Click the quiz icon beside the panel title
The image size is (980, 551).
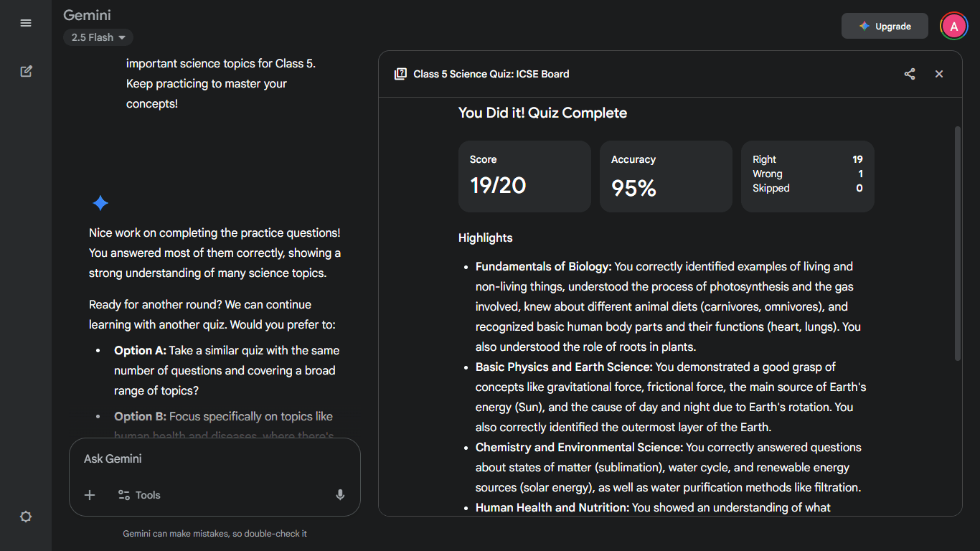point(400,74)
